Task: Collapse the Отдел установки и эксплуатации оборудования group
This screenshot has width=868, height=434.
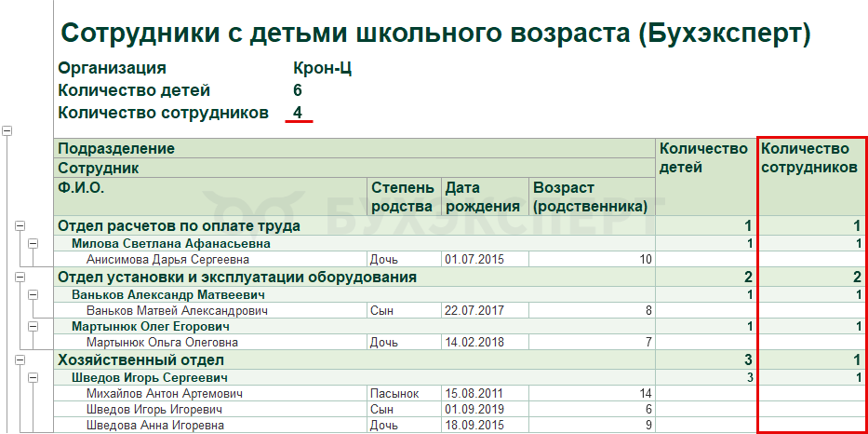Action: pyautogui.click(x=20, y=277)
